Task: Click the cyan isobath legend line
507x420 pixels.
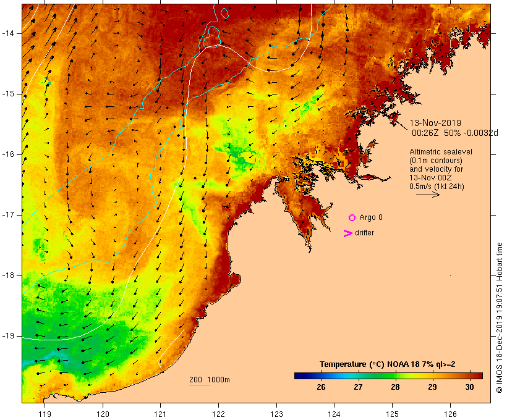Action: point(200,386)
